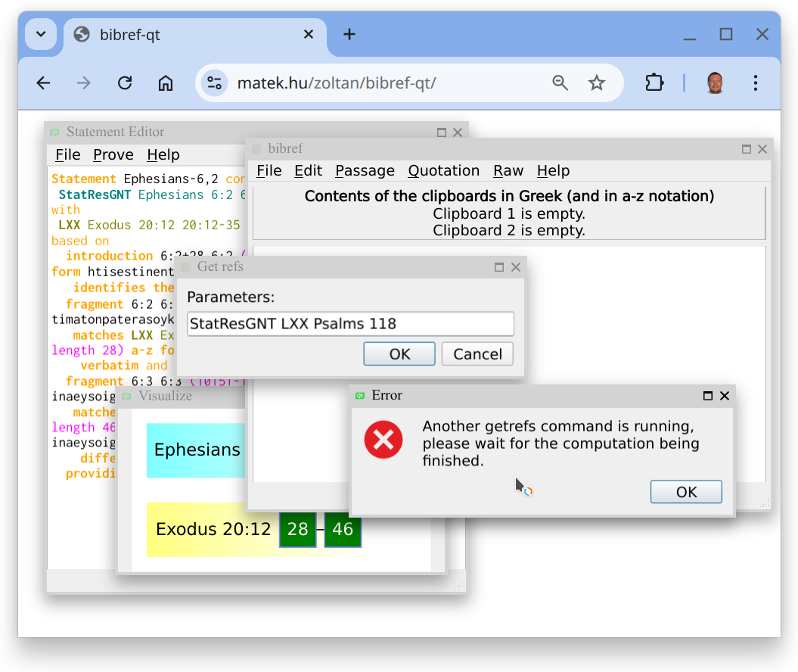Click the green 46 box in Visualize
Viewport: 798px width, 672px height.
(343, 530)
